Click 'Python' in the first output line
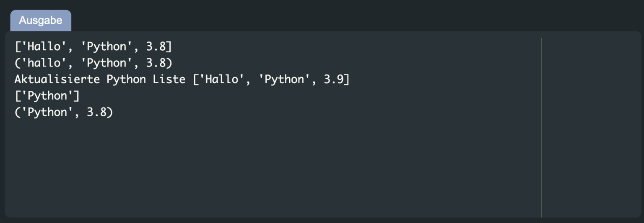Image resolution: width=644 pixels, height=223 pixels. [x=106, y=46]
